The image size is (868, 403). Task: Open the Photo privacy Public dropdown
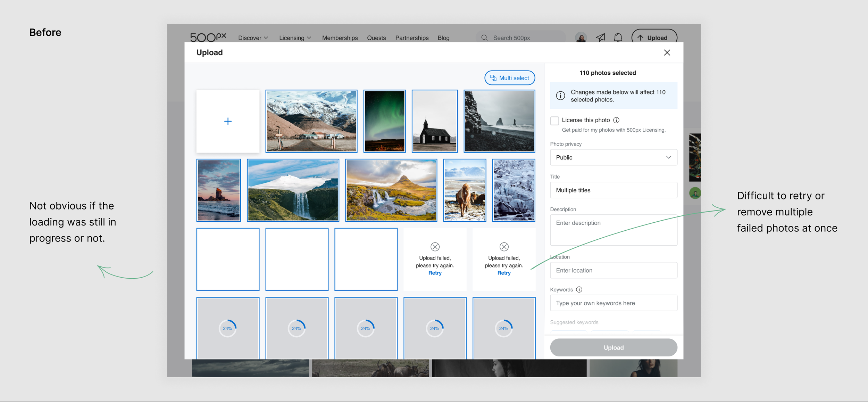coord(614,157)
